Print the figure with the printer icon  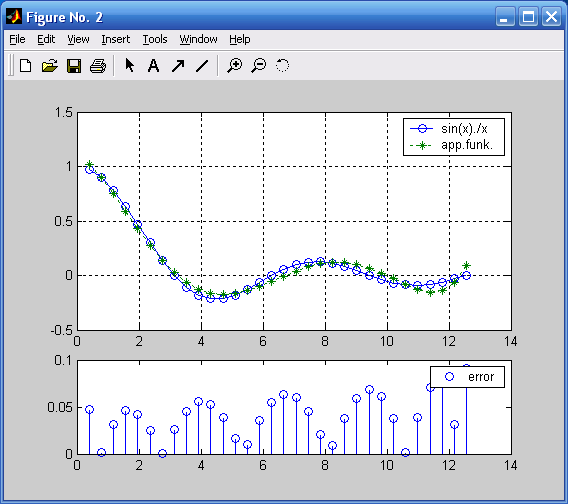(98, 66)
